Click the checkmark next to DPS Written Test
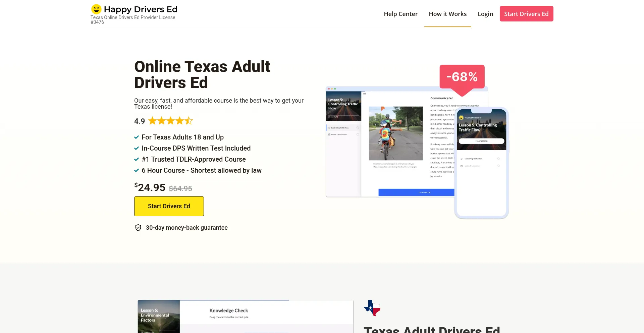Viewport: 644px width, 333px height. tap(137, 148)
